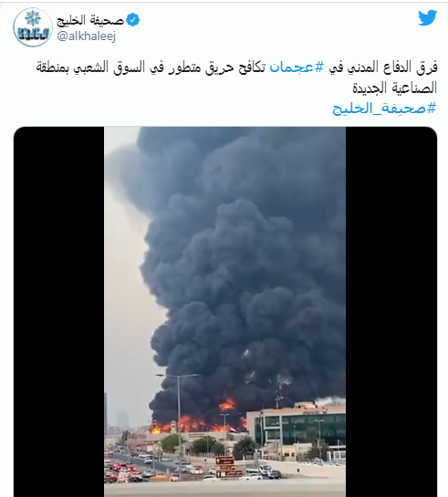
Task: Click the blue verified badge
Action: click(x=133, y=20)
